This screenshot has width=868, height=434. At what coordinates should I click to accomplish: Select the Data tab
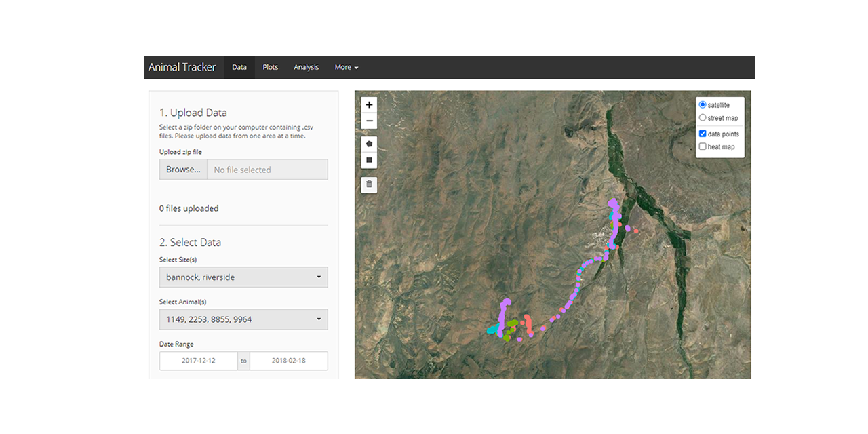point(239,67)
